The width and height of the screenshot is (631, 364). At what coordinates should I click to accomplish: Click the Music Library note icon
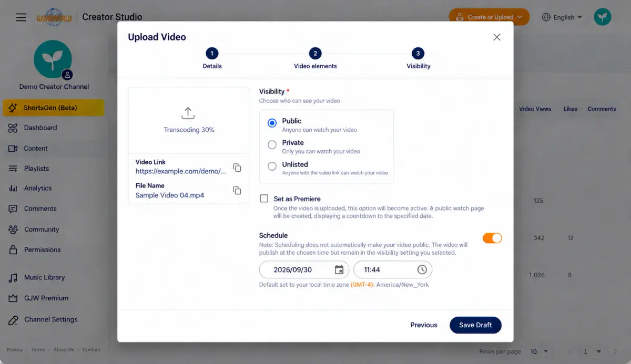tap(13, 277)
